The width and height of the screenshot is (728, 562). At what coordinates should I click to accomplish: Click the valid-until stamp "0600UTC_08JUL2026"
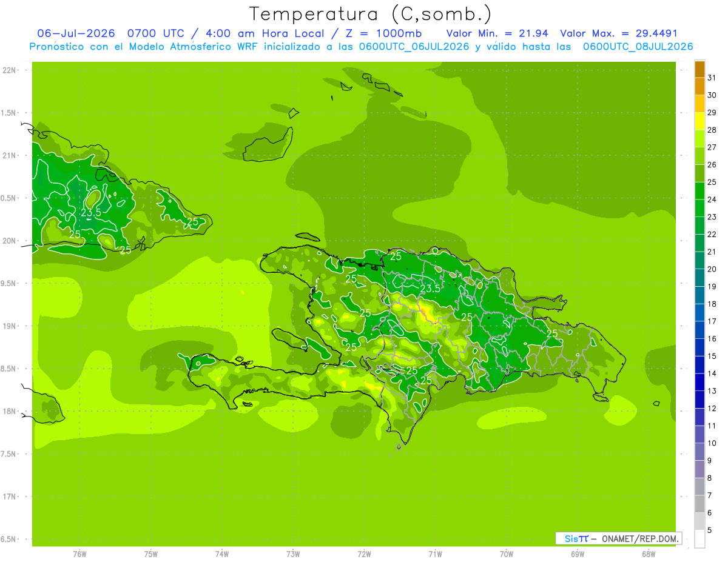(638, 47)
